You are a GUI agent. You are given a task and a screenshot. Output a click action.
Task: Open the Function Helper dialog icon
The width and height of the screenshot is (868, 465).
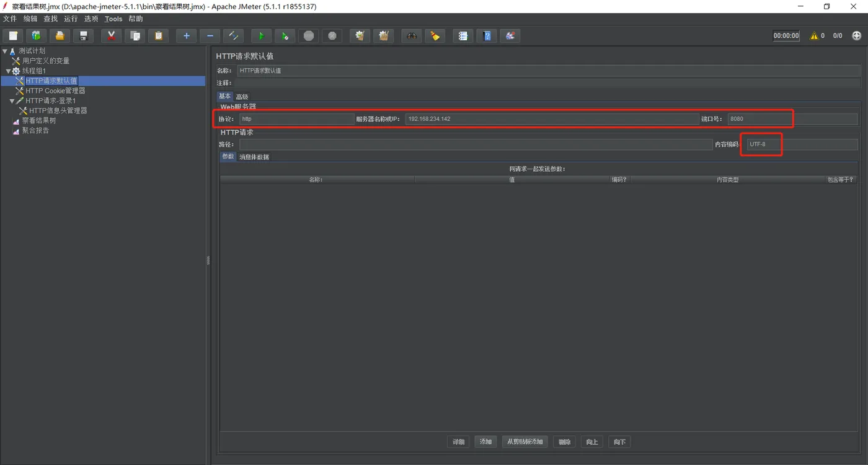tap(463, 35)
